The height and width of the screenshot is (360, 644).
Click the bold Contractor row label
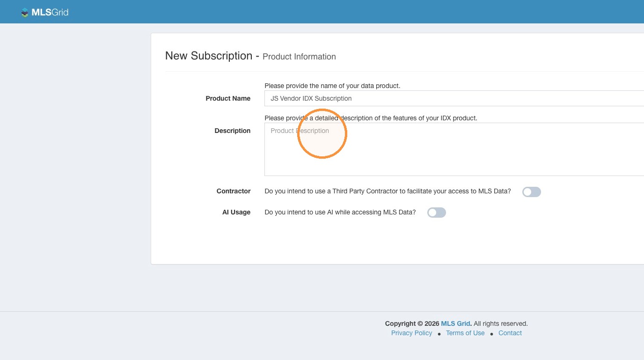[x=234, y=191]
